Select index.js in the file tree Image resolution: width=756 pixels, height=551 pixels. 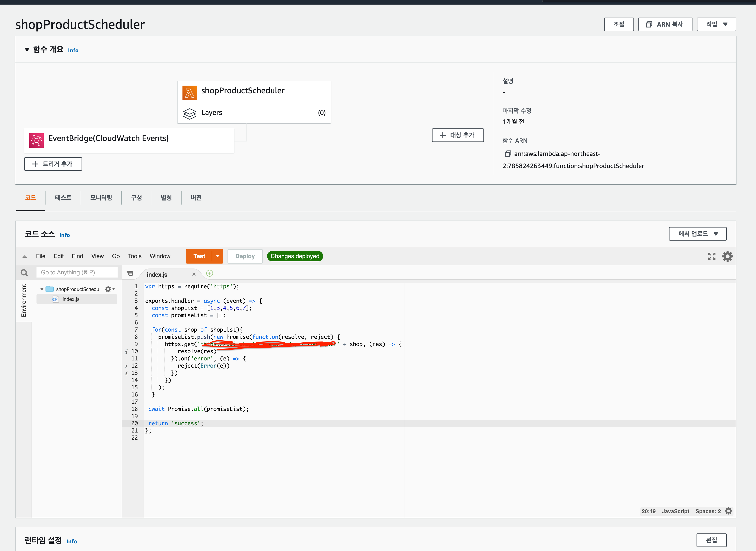(x=77, y=299)
